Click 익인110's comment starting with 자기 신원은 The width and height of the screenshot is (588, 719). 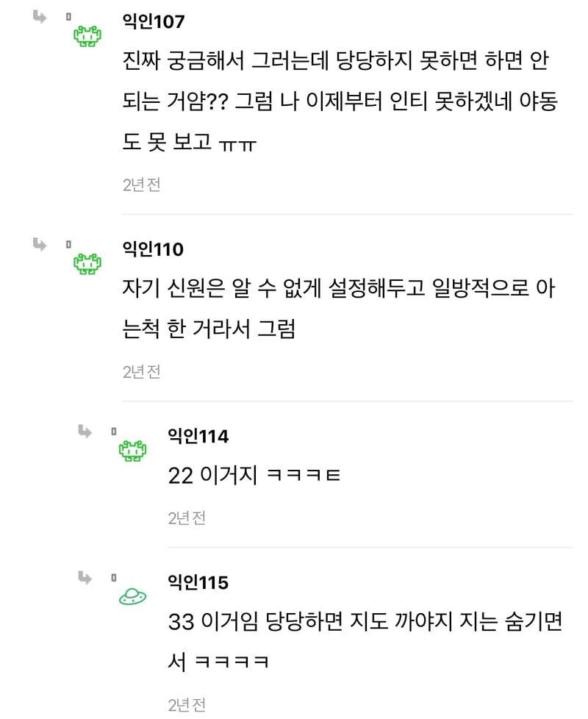338,309
